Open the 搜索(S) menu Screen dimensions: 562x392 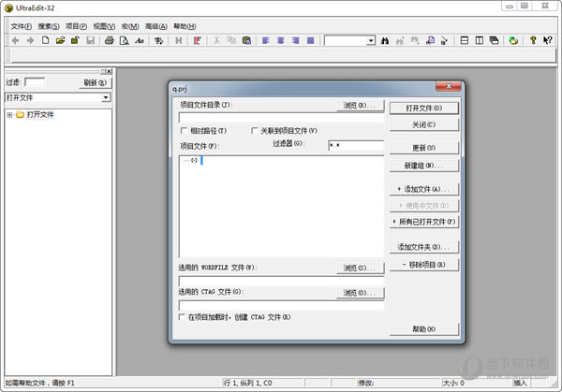(49, 26)
